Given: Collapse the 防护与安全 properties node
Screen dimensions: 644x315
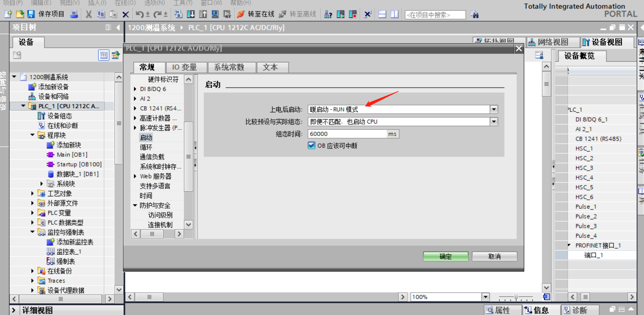Looking at the screenshot, I should 135,205.
